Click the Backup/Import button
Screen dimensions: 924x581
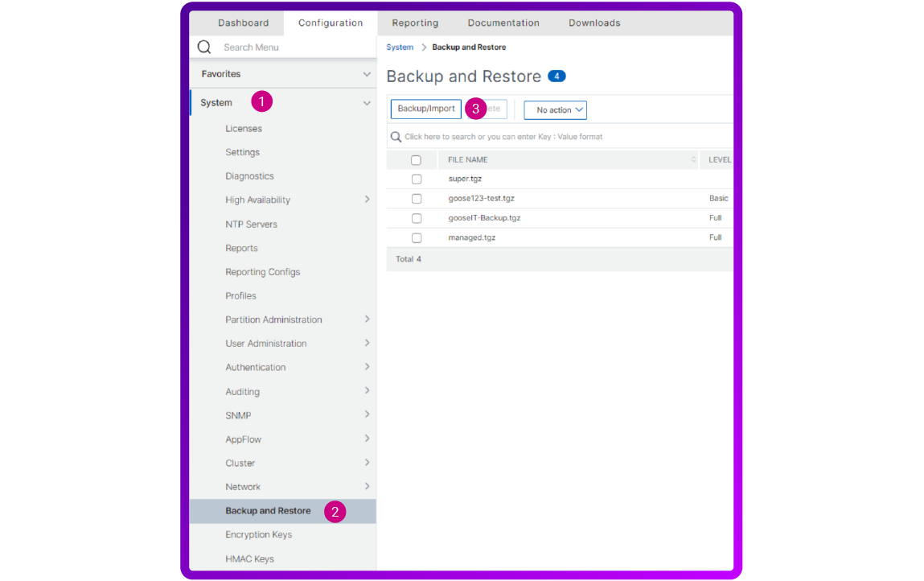(x=425, y=109)
